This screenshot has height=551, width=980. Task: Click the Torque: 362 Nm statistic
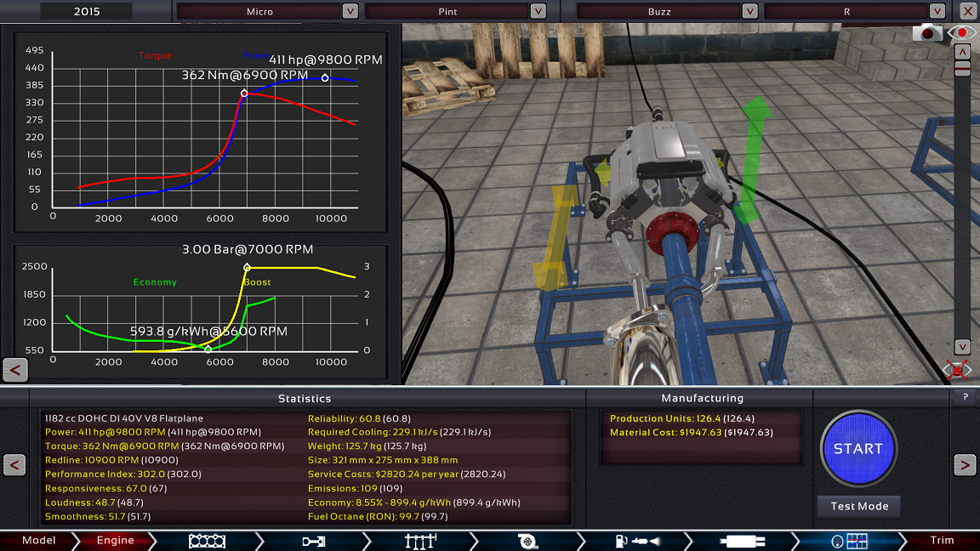(164, 446)
